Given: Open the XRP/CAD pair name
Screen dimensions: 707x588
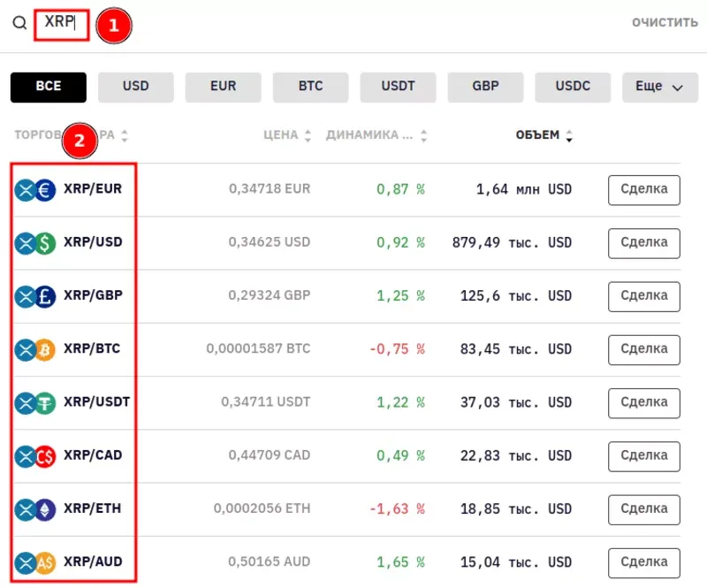Looking at the screenshot, I should (x=93, y=454).
